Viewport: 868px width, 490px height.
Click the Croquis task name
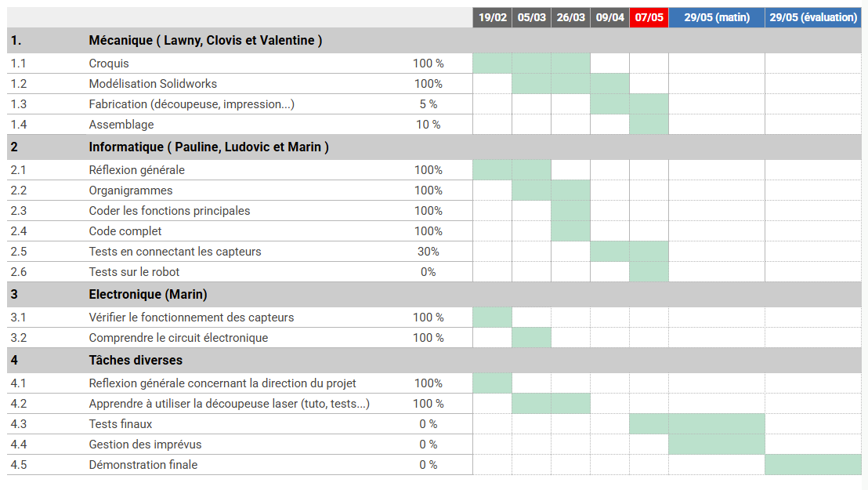coord(109,64)
